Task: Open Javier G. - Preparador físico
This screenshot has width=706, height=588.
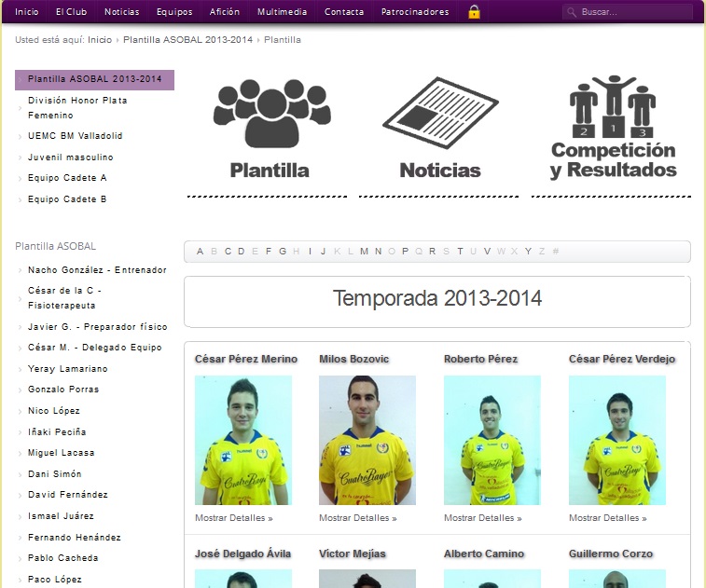Action: 97,327
